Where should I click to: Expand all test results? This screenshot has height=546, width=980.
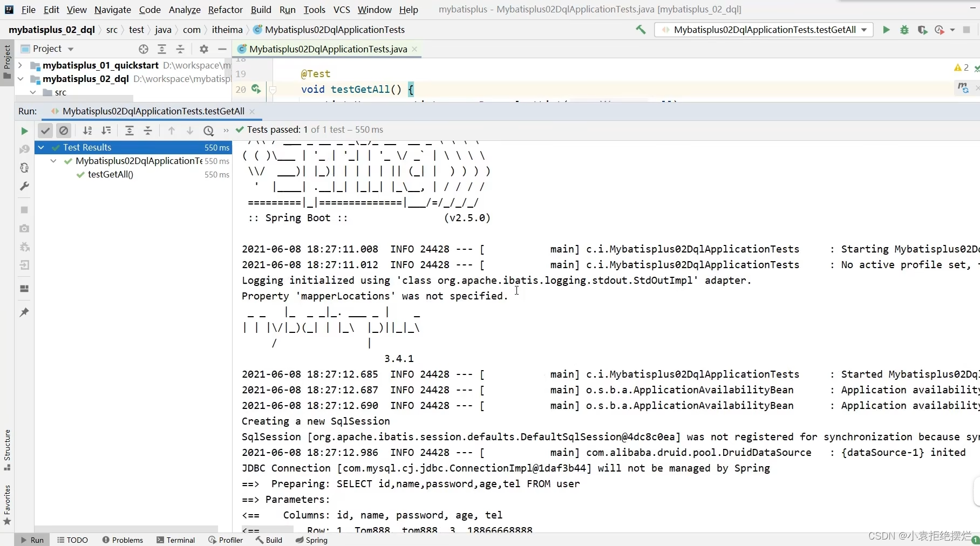click(x=130, y=131)
